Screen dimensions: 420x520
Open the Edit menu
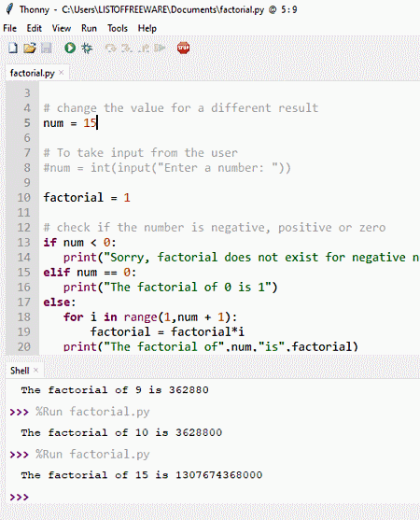pos(35,28)
